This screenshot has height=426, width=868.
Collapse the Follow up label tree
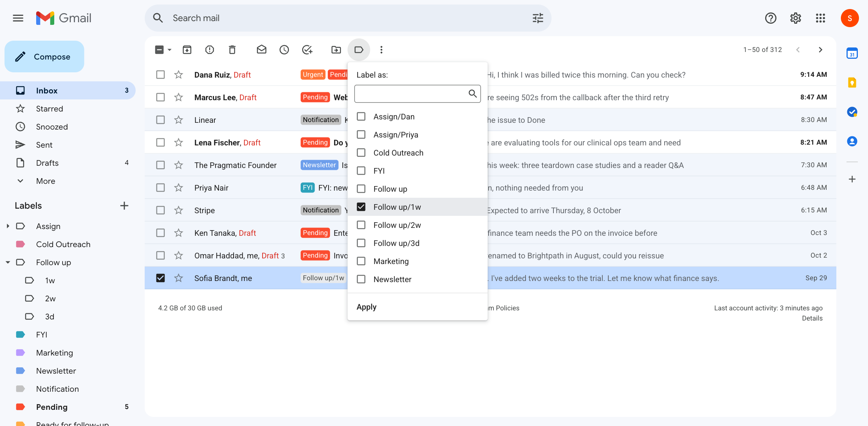pyautogui.click(x=8, y=262)
